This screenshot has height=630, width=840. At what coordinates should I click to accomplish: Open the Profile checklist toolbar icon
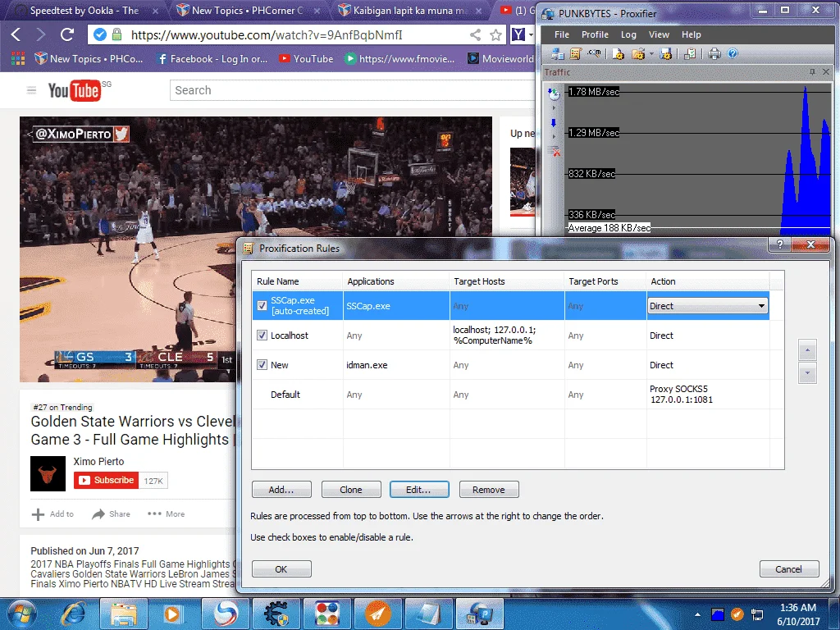[690, 53]
